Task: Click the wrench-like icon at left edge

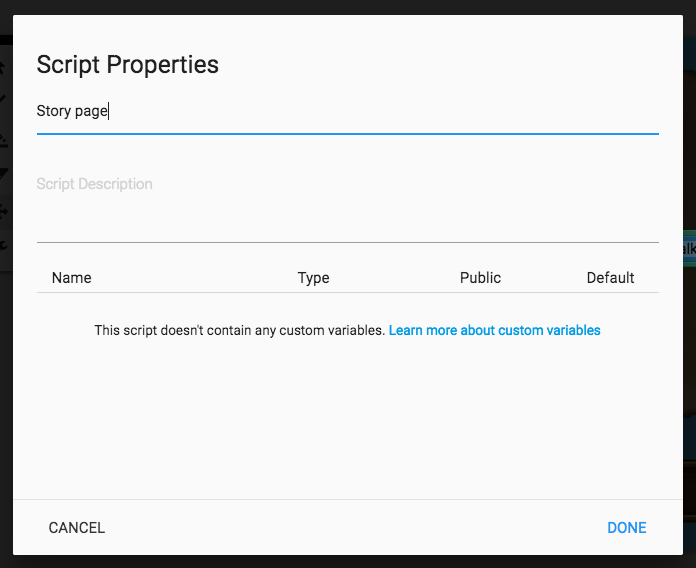Action: pos(4,245)
